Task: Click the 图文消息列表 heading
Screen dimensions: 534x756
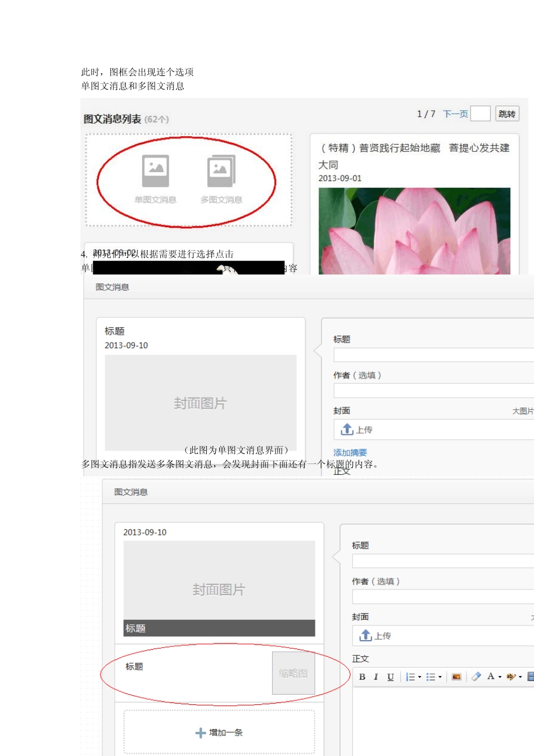Action: pyautogui.click(x=112, y=119)
